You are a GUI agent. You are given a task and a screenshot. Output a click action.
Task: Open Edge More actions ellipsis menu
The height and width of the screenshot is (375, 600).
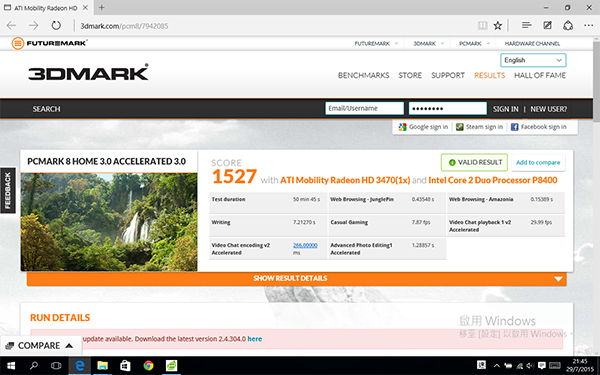[x=589, y=25]
